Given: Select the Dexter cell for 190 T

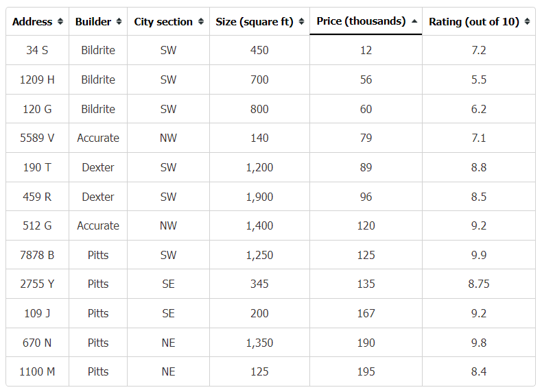Looking at the screenshot, I should coord(98,167).
